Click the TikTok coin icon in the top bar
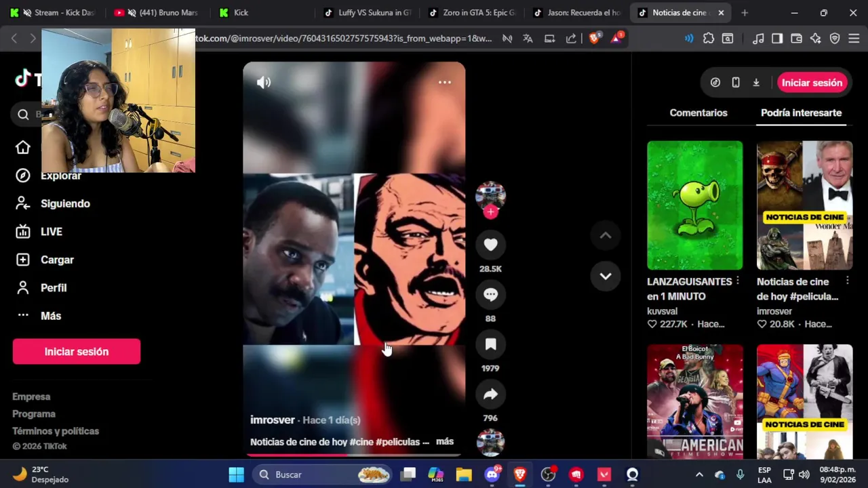Viewport: 868px width, 488px height. (x=715, y=83)
